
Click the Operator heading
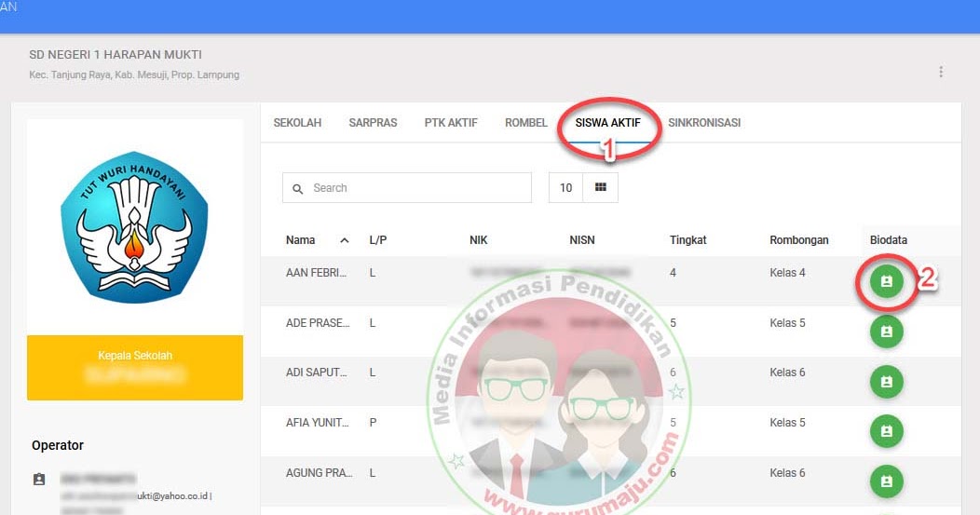(58, 445)
